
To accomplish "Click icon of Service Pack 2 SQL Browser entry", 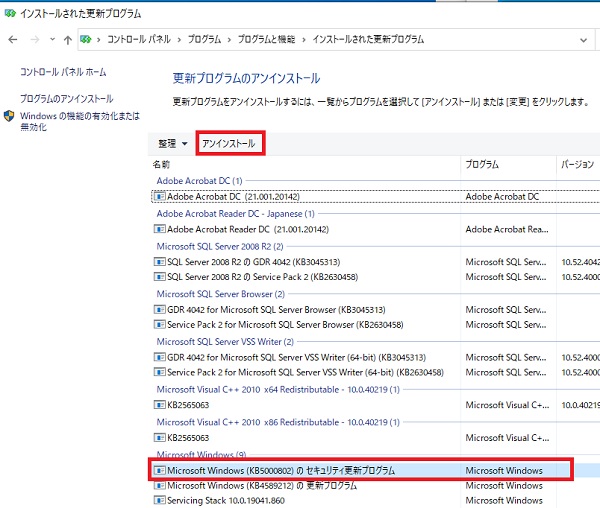I will (160, 325).
